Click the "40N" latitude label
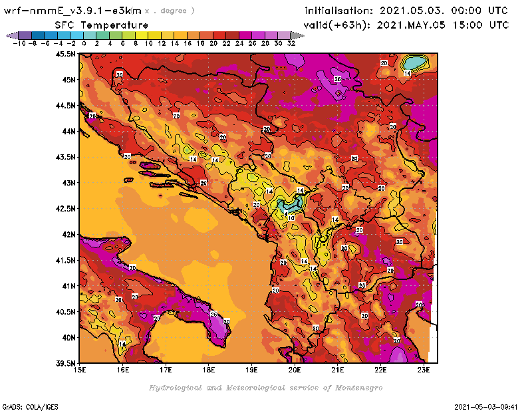 (x=69, y=338)
